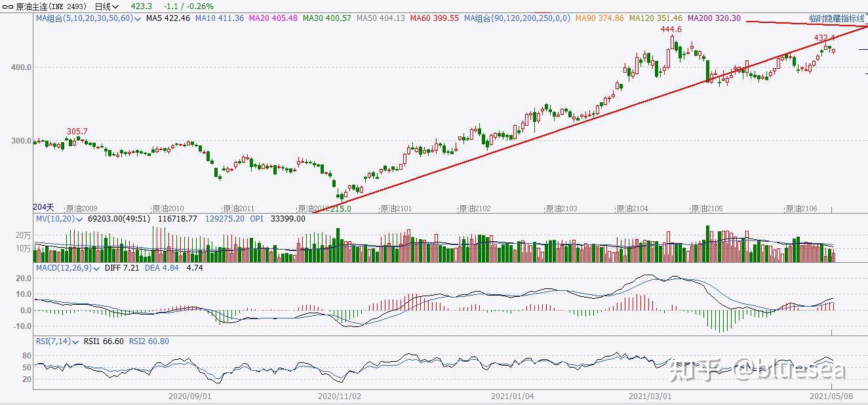Click the OPI 33399.00 value
868x405 pixels.
(x=277, y=218)
